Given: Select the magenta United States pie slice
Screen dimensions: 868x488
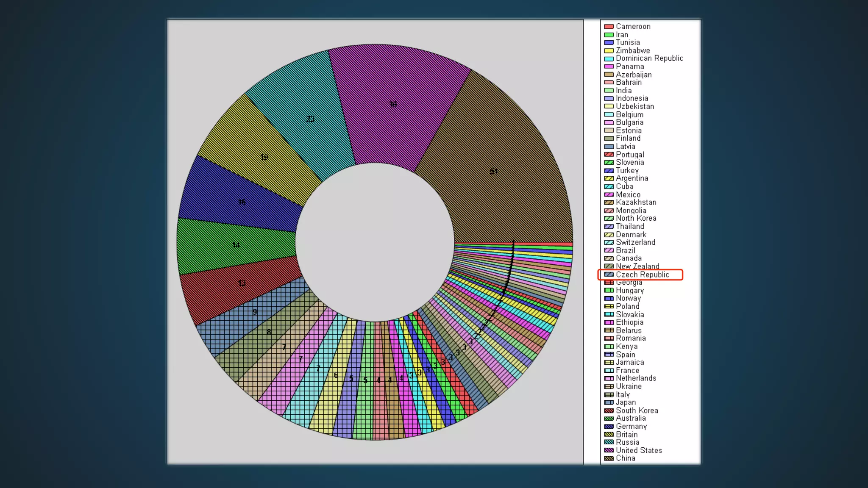Looking at the screenshot, I should [393, 104].
